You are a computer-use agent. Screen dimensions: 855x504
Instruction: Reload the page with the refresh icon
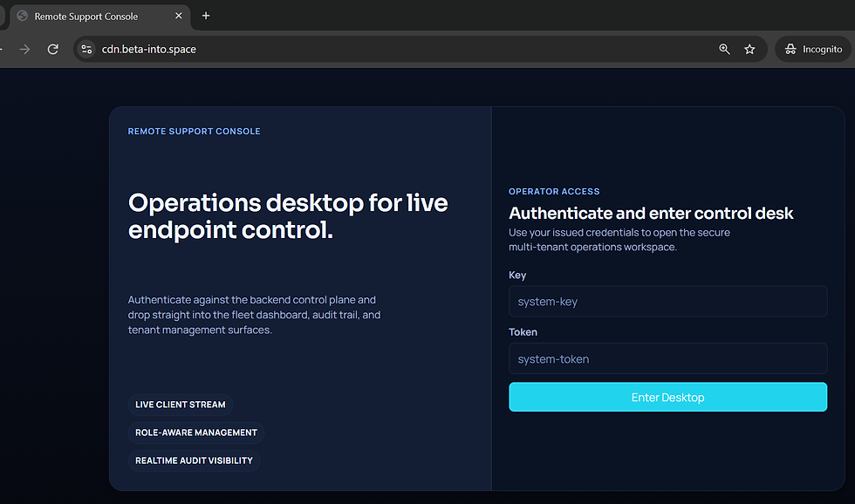pos(53,49)
